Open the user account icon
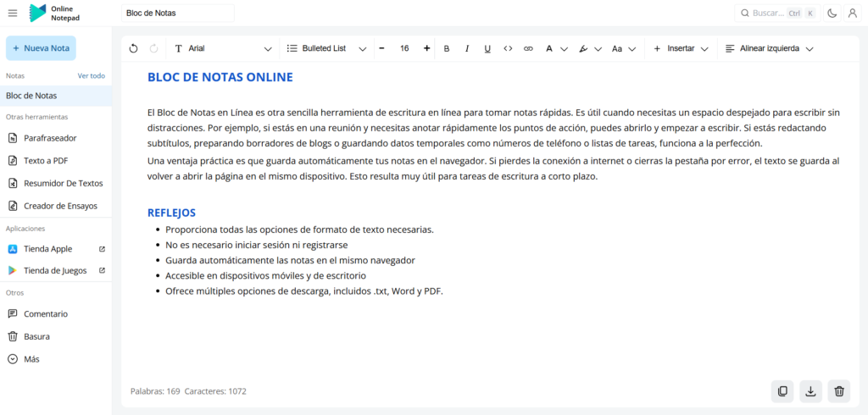 pos(852,14)
